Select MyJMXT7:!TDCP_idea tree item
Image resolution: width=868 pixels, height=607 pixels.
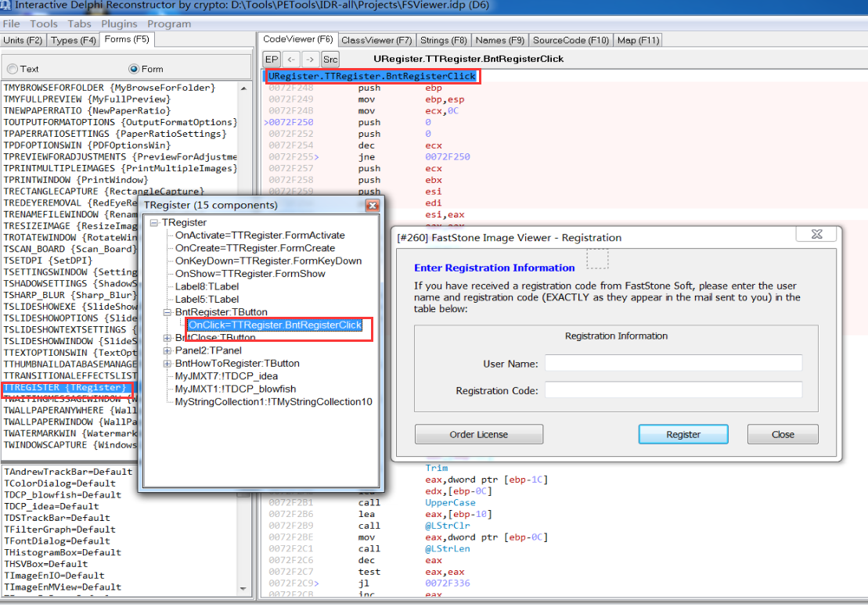pyautogui.click(x=226, y=376)
